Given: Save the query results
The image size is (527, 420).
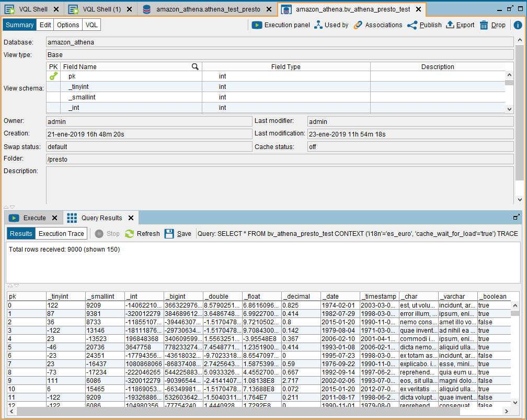Looking at the screenshot, I should pos(178,234).
